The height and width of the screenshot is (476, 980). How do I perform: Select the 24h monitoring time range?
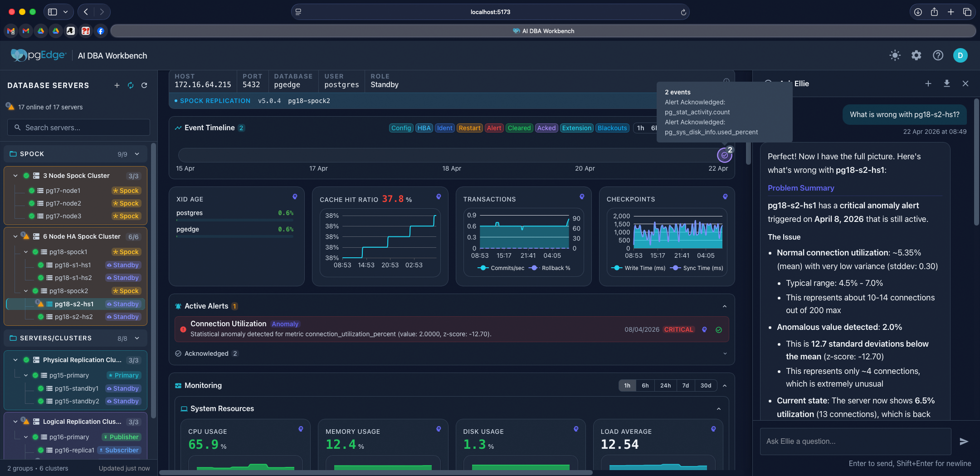[665, 385]
